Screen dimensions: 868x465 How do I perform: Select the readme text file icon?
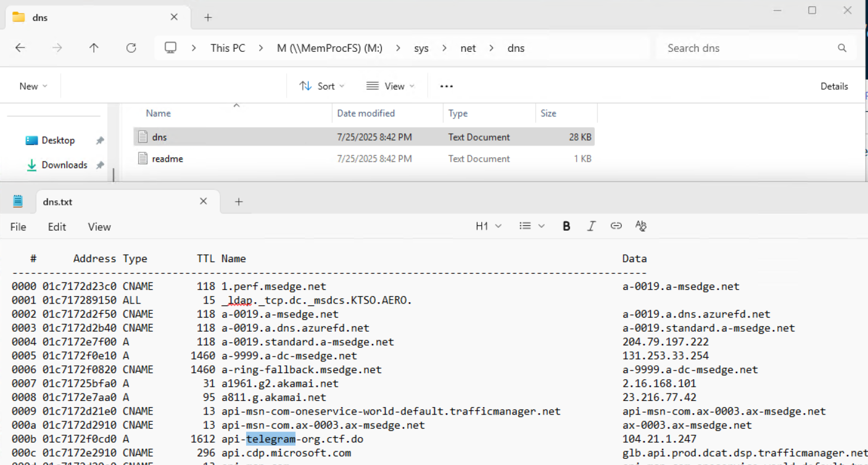pyautogui.click(x=143, y=158)
